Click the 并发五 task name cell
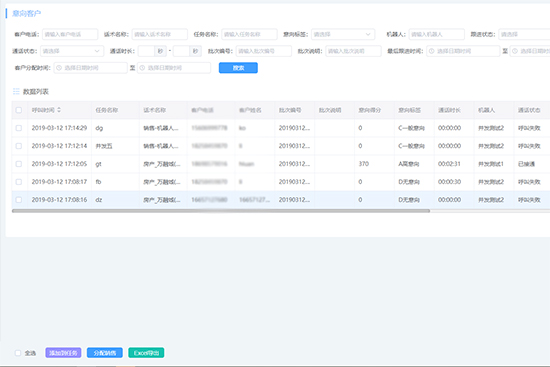 (x=104, y=146)
